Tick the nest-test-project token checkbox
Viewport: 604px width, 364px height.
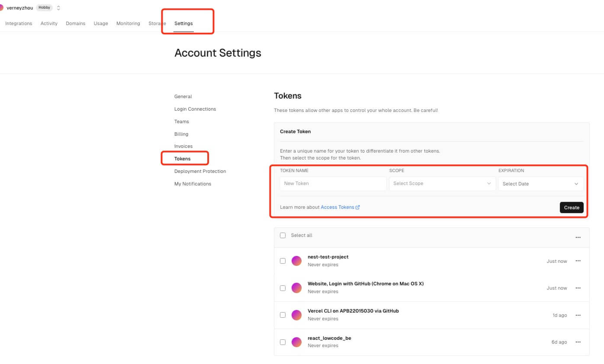click(283, 261)
